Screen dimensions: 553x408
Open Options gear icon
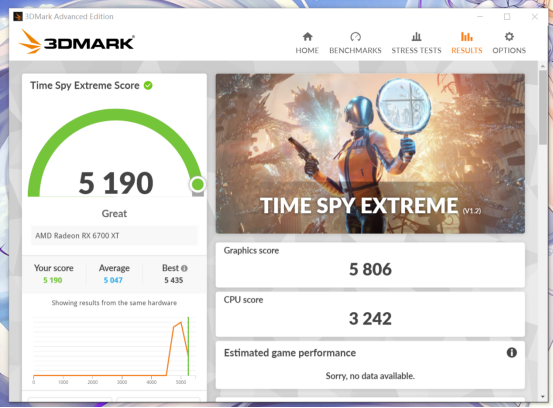pos(509,37)
